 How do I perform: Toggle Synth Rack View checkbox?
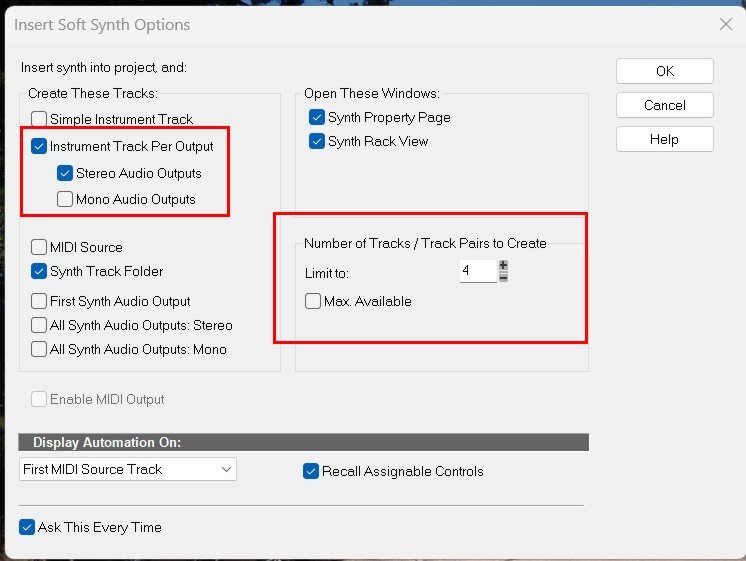[x=318, y=141]
